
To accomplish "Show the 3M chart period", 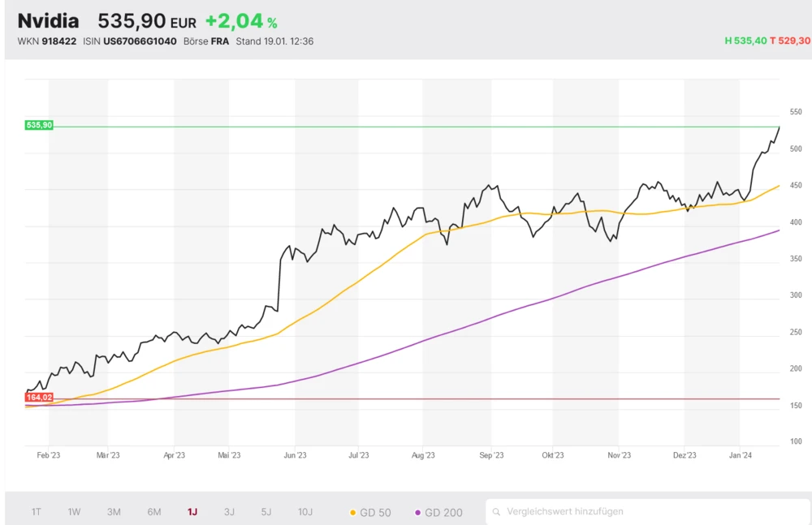I will click(114, 512).
